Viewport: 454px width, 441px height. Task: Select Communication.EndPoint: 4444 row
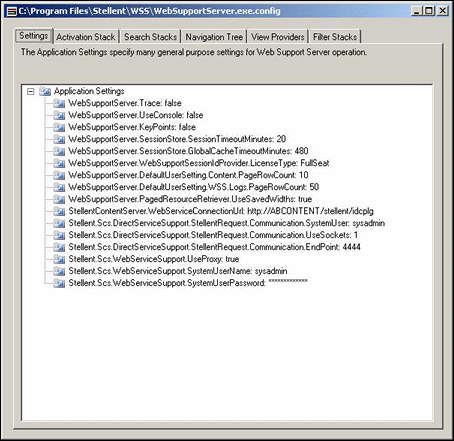click(215, 247)
